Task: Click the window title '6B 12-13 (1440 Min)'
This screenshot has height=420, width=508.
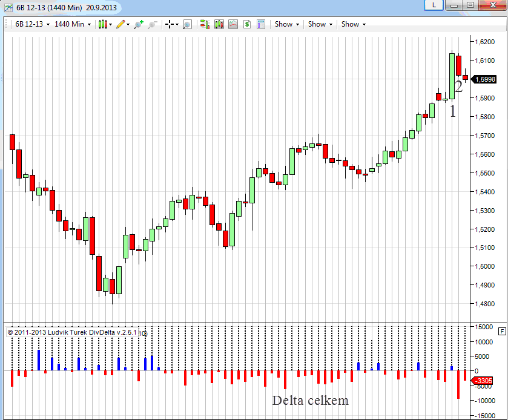Action: tap(49, 7)
